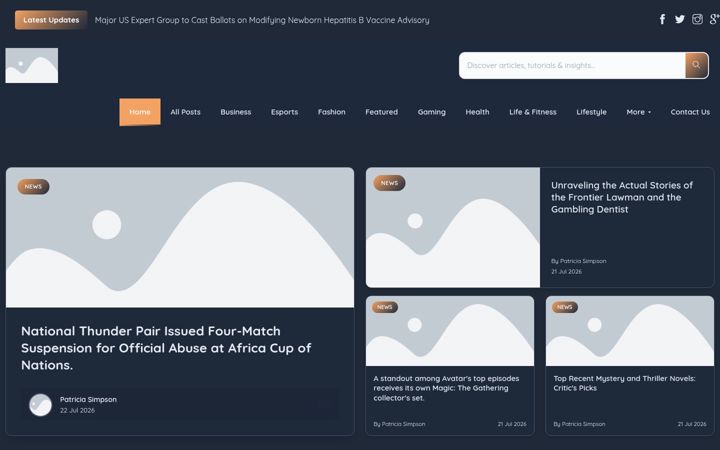The width and height of the screenshot is (720, 450).
Task: Open the Gaming category
Action: click(432, 112)
